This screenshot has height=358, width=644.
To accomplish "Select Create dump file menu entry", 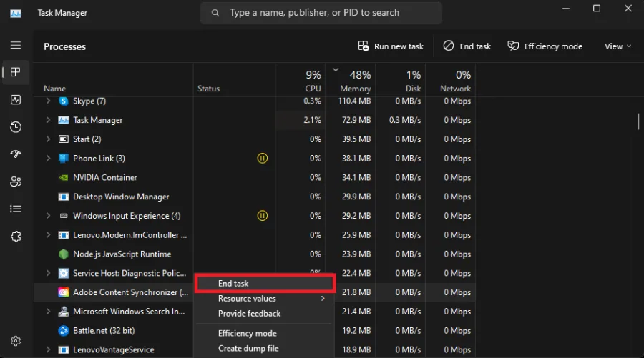I will pos(263,349).
